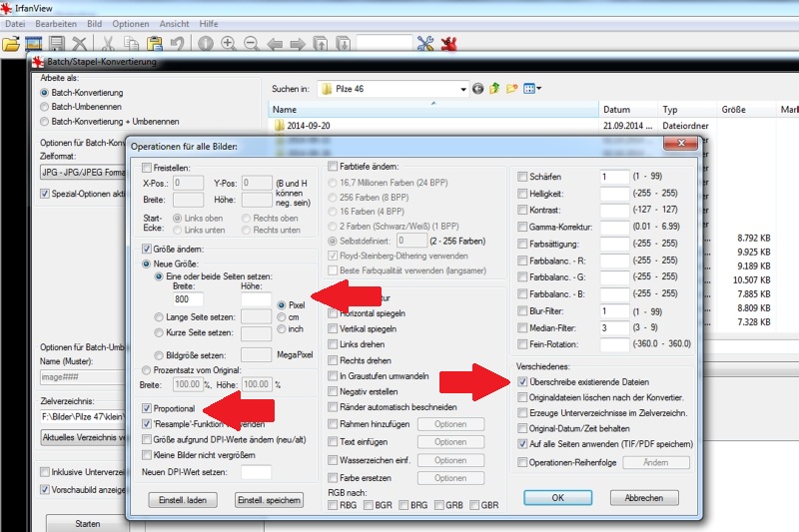Go up one folder level in file browser
Screen dimensions: 799x532
pyautogui.click(x=494, y=89)
